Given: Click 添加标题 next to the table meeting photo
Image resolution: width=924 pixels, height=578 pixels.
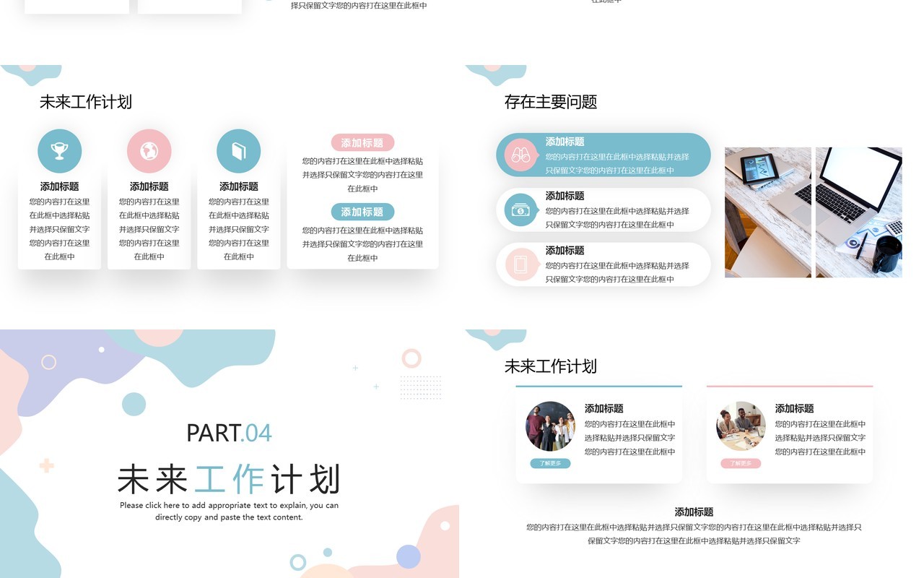Looking at the screenshot, I should coord(794,408).
